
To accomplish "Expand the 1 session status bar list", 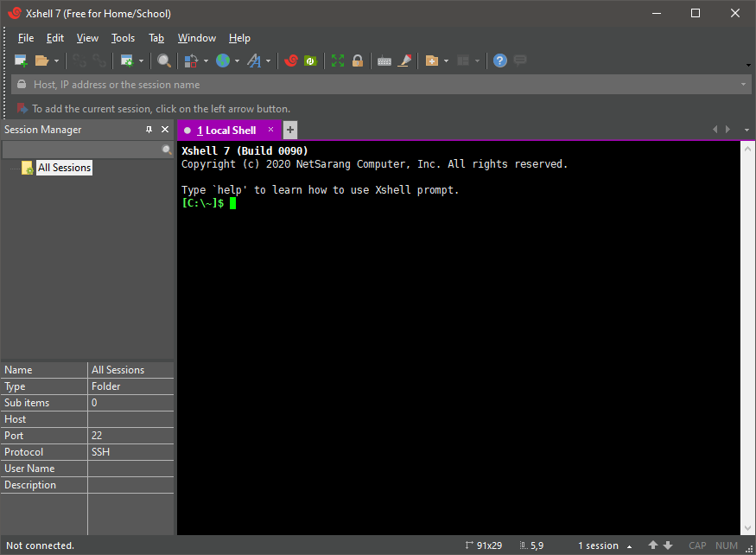I will [x=629, y=545].
